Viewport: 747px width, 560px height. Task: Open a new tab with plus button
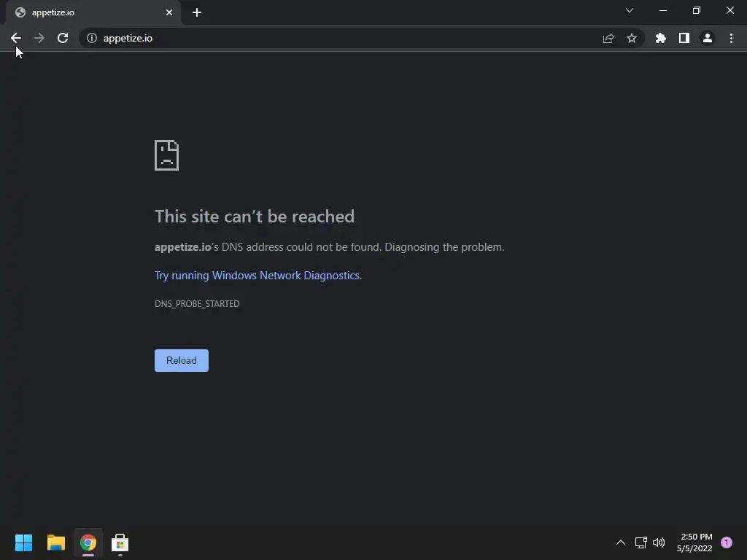coord(197,12)
